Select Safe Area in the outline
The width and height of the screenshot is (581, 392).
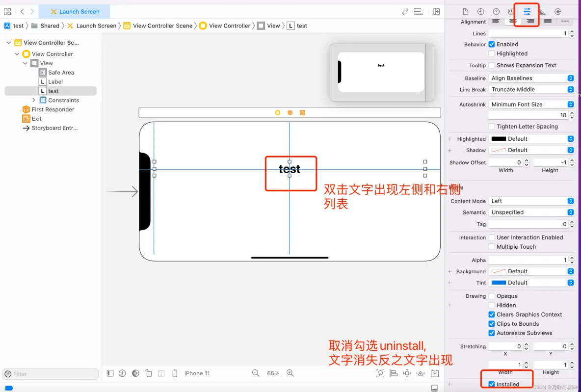56,72
